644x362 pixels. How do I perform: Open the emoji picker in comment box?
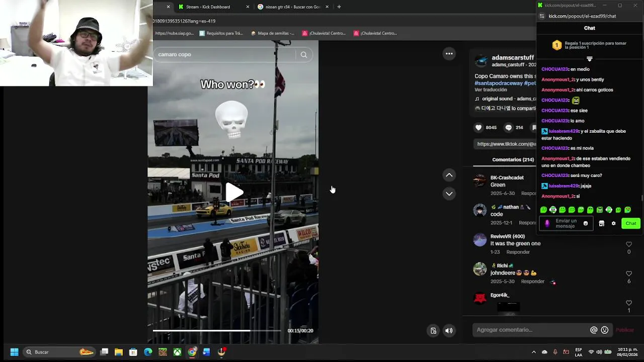pyautogui.click(x=605, y=330)
